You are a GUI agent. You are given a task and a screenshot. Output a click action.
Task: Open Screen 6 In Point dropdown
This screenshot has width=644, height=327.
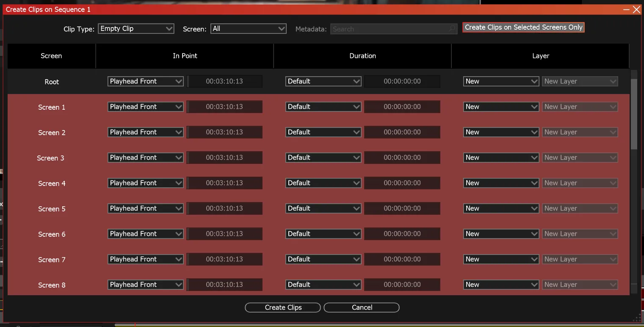(x=145, y=234)
